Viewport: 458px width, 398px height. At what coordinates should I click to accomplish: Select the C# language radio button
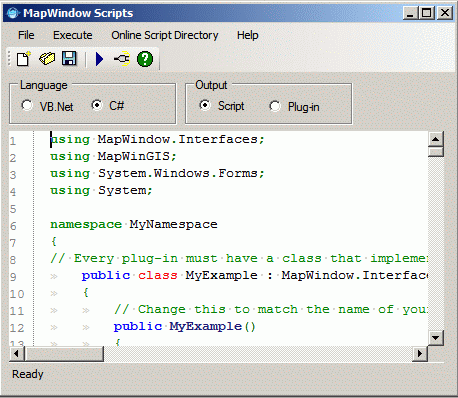[x=97, y=105]
